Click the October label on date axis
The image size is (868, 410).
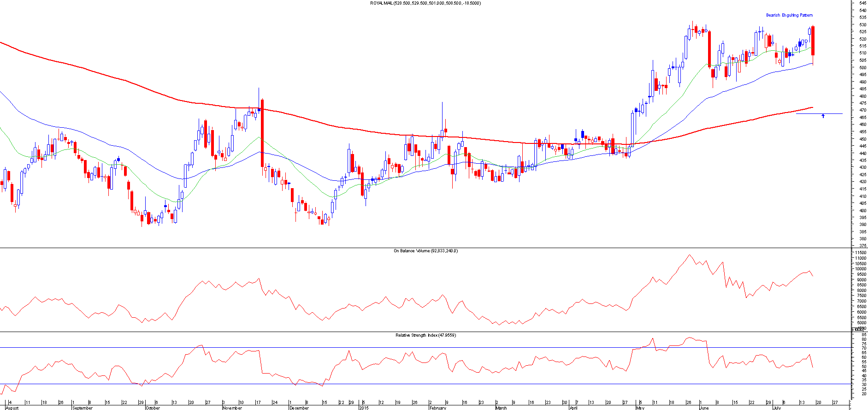153,408
